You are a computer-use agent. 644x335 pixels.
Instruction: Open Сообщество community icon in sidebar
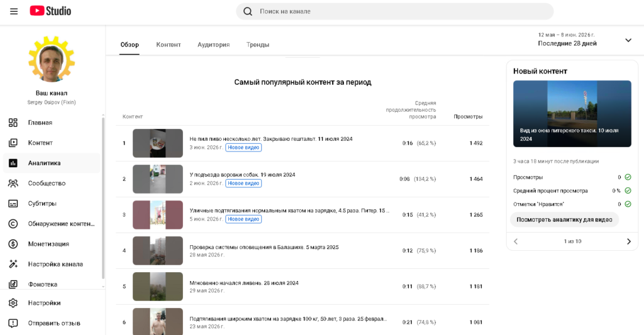coord(13,183)
